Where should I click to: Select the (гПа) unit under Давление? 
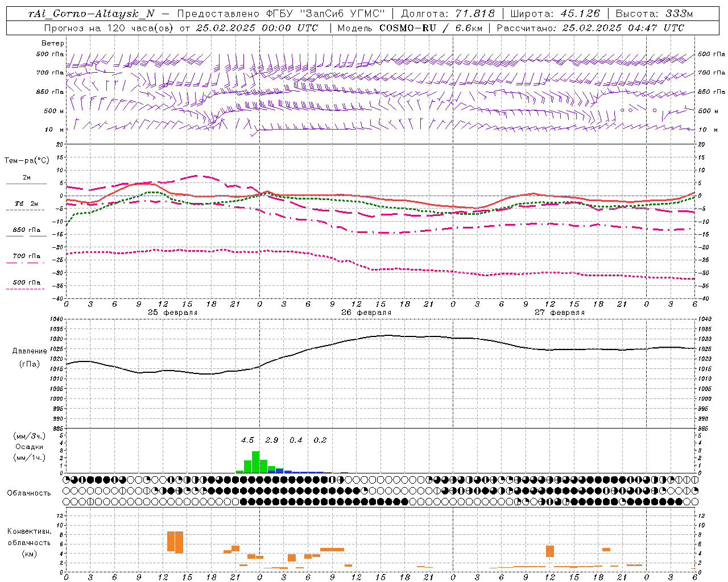(x=30, y=364)
